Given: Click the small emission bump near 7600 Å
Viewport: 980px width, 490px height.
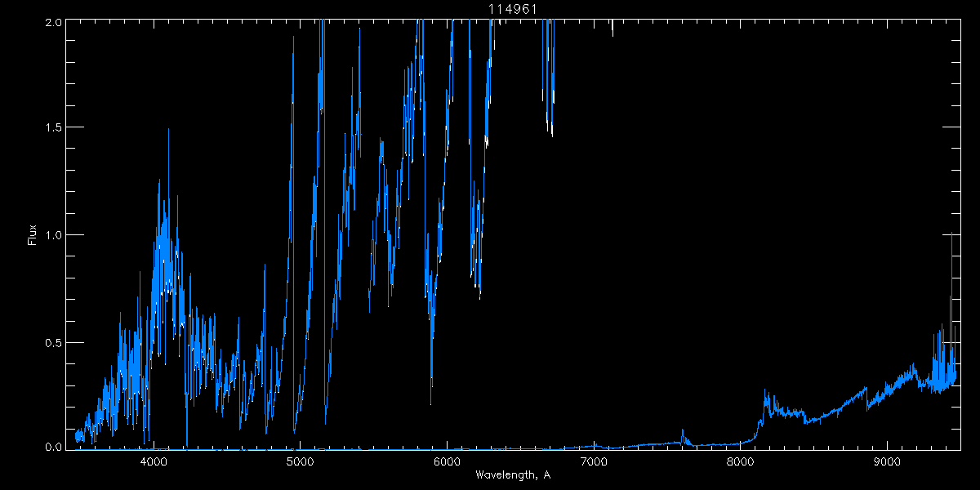Looking at the screenshot, I should click(683, 437).
